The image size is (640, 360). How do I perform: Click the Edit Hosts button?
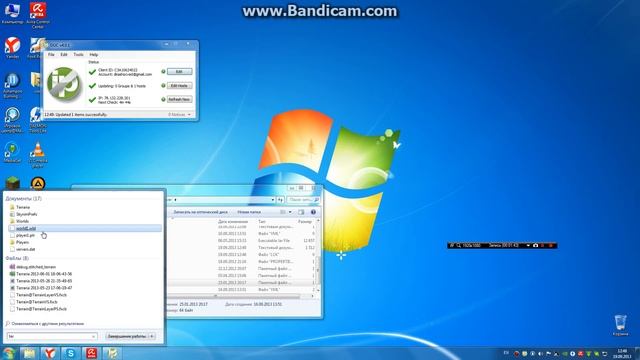pyautogui.click(x=179, y=85)
